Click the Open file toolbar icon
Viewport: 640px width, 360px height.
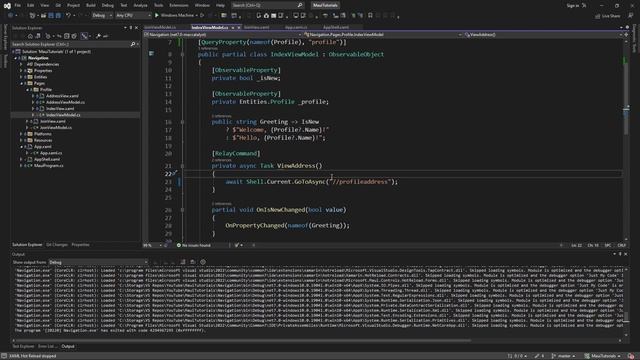[43, 16]
